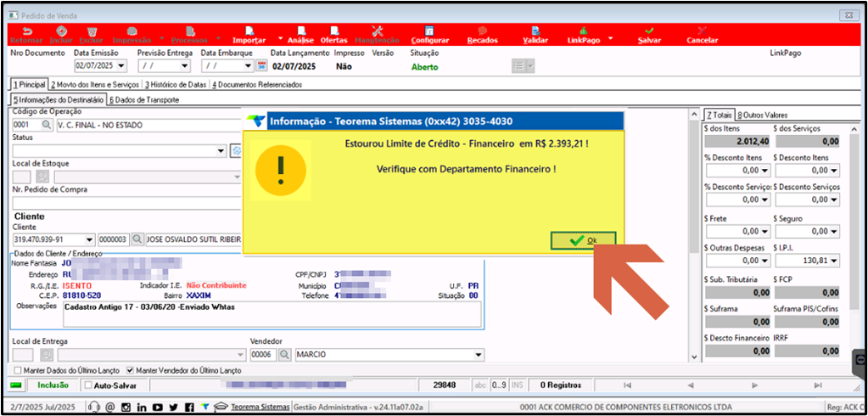Select Informações do Destinatário tab
868x416 pixels.
point(59,99)
